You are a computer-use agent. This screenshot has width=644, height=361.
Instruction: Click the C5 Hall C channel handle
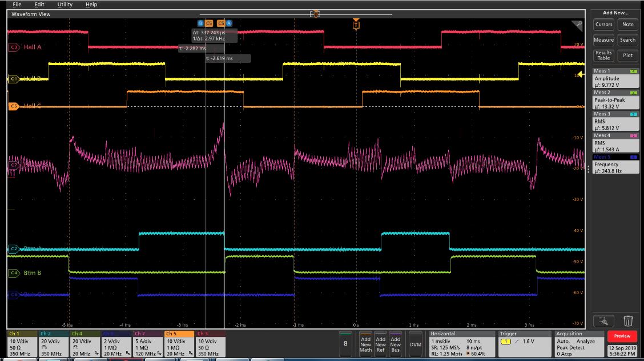[x=14, y=106]
